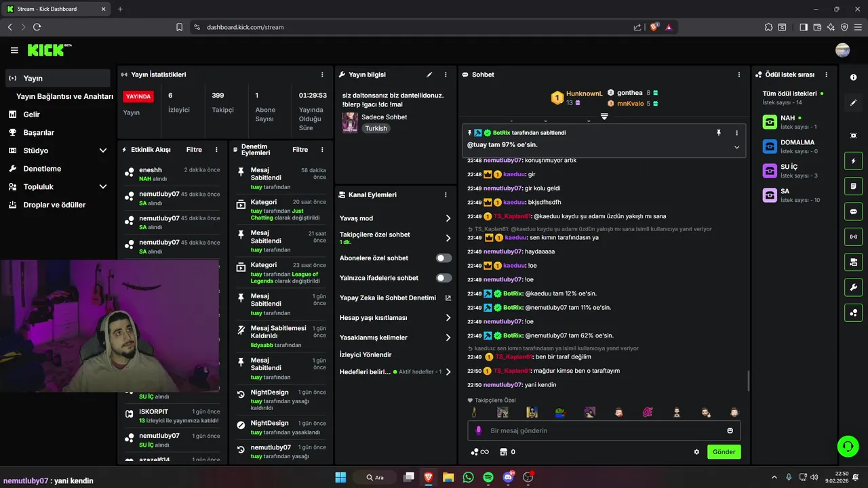Open Spotify from the taskbar
Image resolution: width=868 pixels, height=488 pixels.
tap(488, 477)
